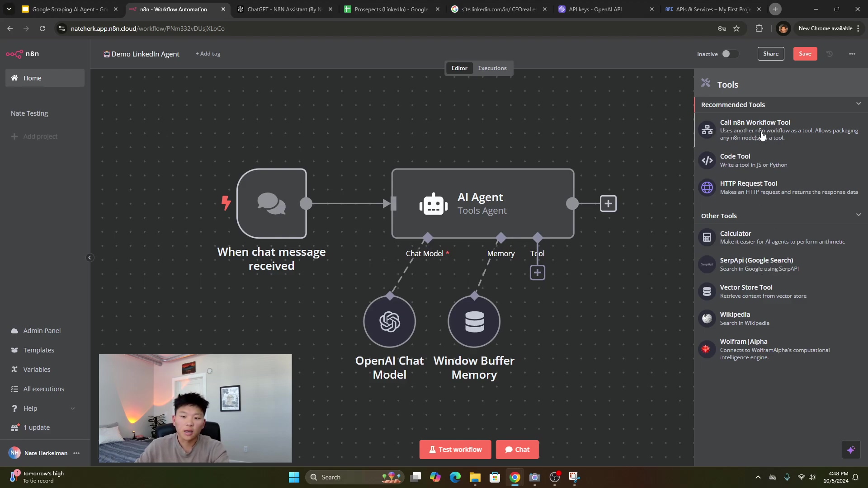The image size is (868, 488).
Task: Choose the Call n8n Workflow Tool
Action: pyautogui.click(x=781, y=130)
